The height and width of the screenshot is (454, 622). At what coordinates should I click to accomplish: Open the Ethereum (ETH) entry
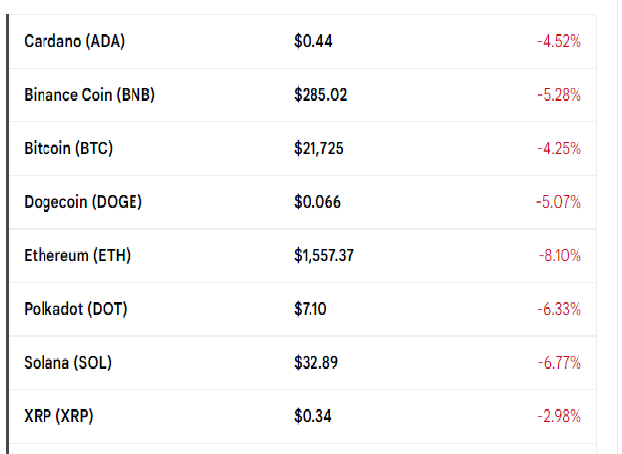pos(77,256)
